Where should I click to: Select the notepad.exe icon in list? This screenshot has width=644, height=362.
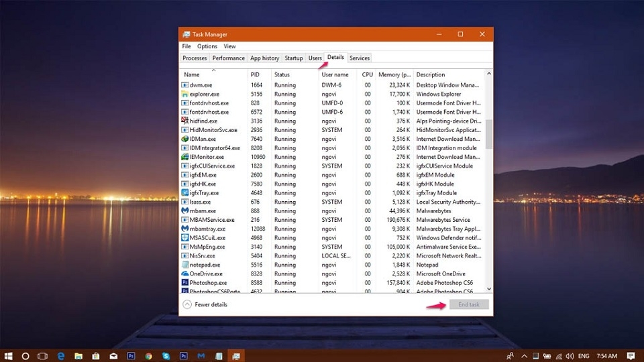coord(185,265)
